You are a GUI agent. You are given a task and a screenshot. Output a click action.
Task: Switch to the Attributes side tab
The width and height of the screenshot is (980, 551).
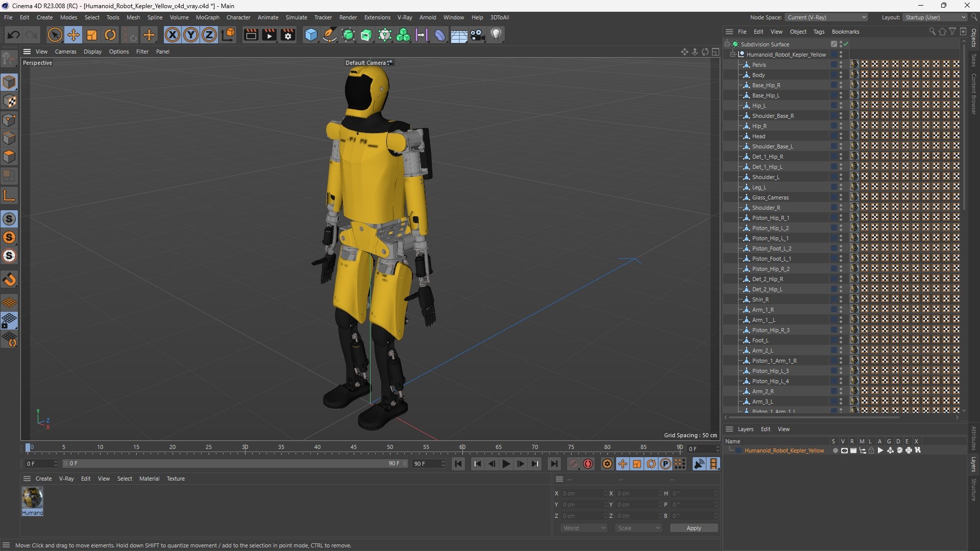tap(974, 438)
